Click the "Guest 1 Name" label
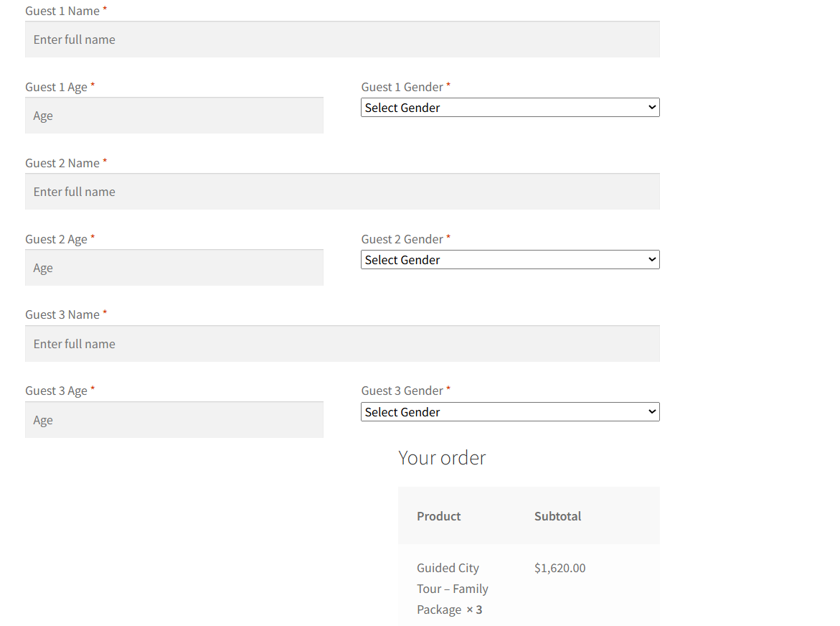Image resolution: width=840 pixels, height=626 pixels. [62, 11]
